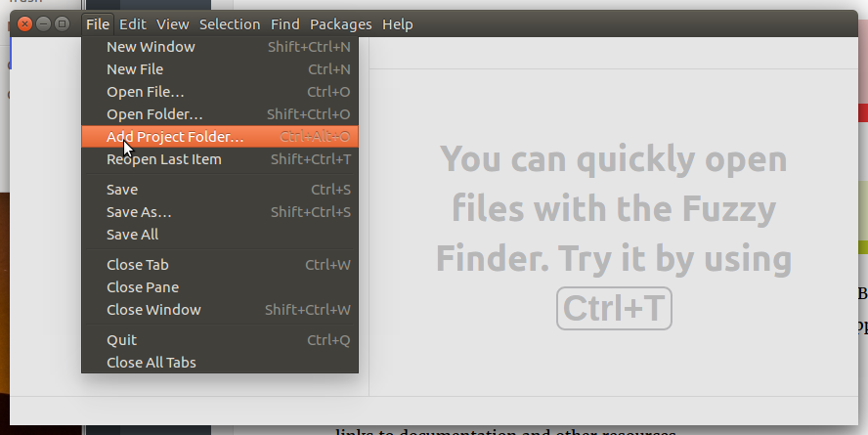
Task: Choose Quit from File menu
Action: click(x=220, y=340)
